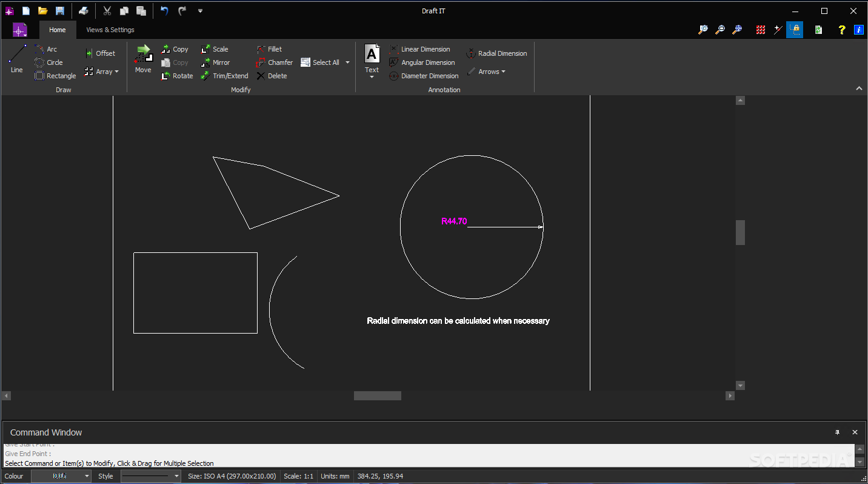Pin the Command Window panel

[x=837, y=432]
